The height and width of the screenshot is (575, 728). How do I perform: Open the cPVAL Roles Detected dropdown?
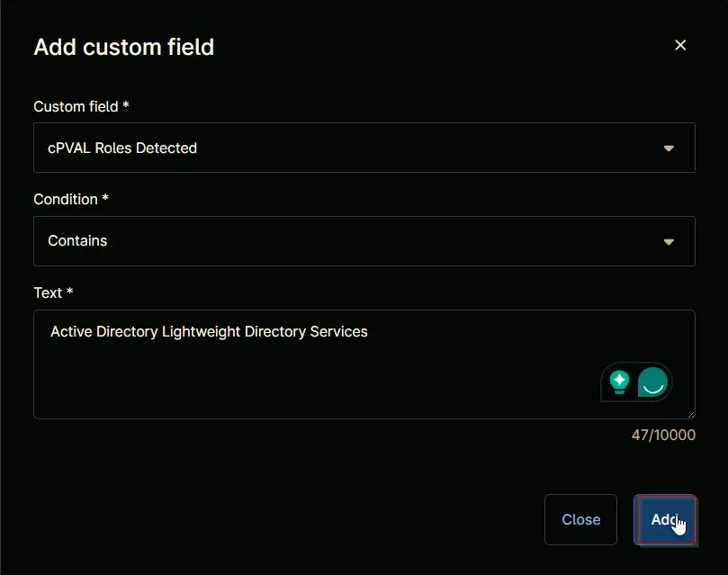point(364,148)
